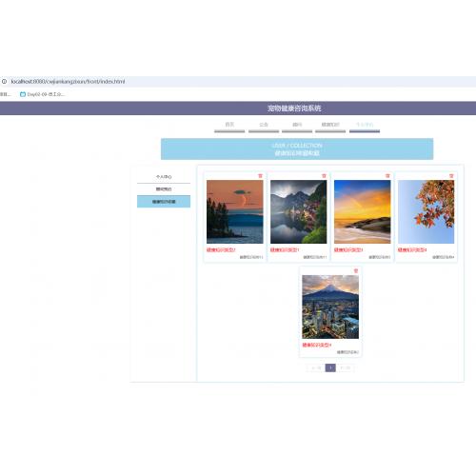Open the sunset lake thumbnail image
Image resolution: width=476 pixels, height=476 pixels.
[x=235, y=211]
